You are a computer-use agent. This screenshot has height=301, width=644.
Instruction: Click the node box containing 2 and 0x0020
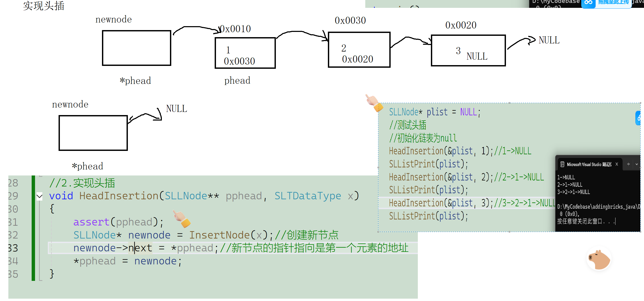coord(359,50)
